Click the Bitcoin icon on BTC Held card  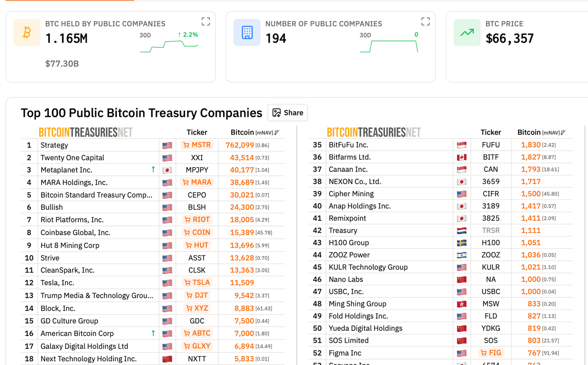pyautogui.click(x=26, y=32)
